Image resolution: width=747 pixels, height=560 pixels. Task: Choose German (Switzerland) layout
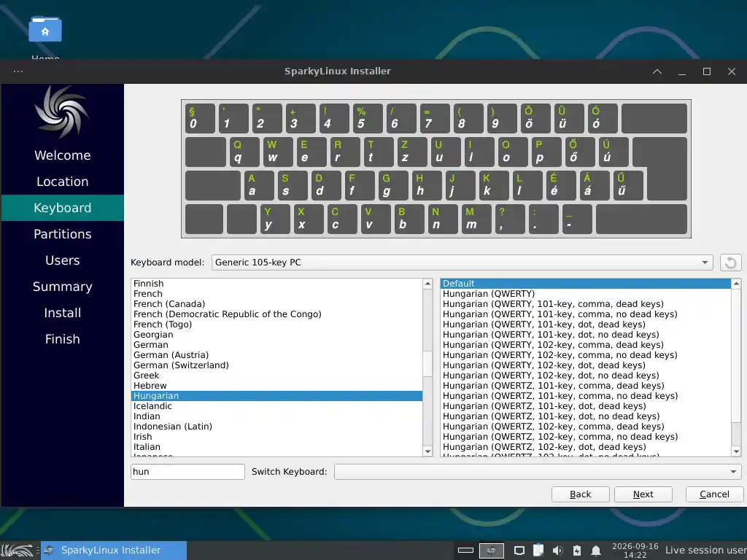[x=276, y=365]
